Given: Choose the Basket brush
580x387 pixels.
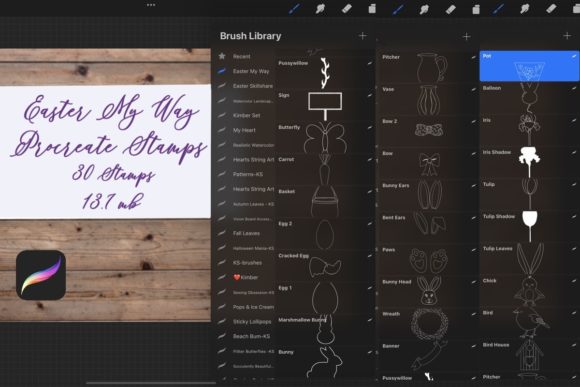Looking at the screenshot, I should (x=326, y=202).
